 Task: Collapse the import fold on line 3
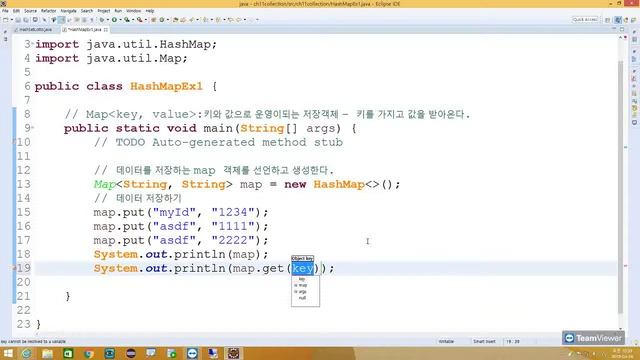(x=32, y=43)
